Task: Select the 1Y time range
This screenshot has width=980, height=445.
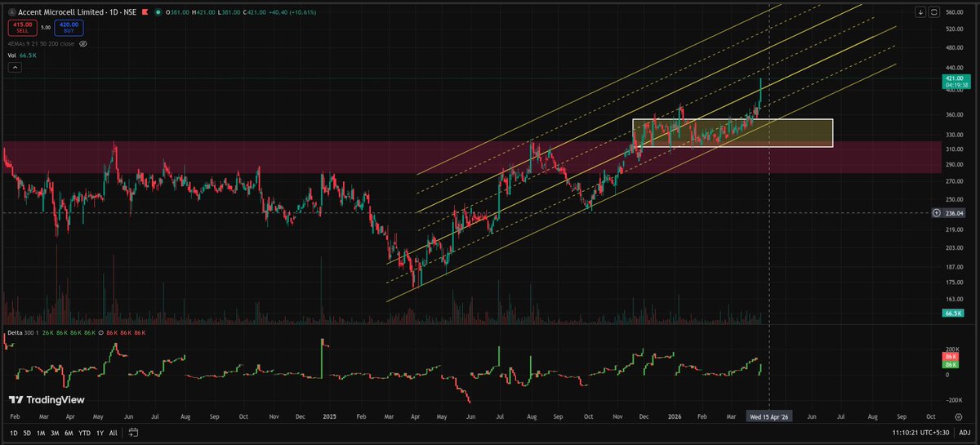Action: click(x=100, y=433)
